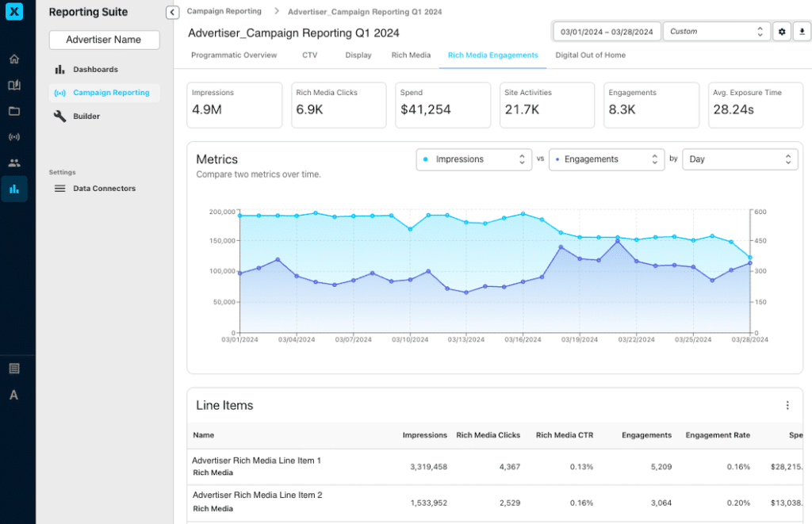Select the audience people icon in sidebar
Image resolution: width=812 pixels, height=524 pixels.
click(14, 163)
